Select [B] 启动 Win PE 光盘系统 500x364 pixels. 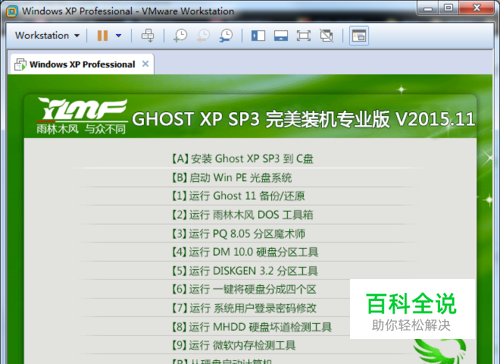[x=232, y=178]
